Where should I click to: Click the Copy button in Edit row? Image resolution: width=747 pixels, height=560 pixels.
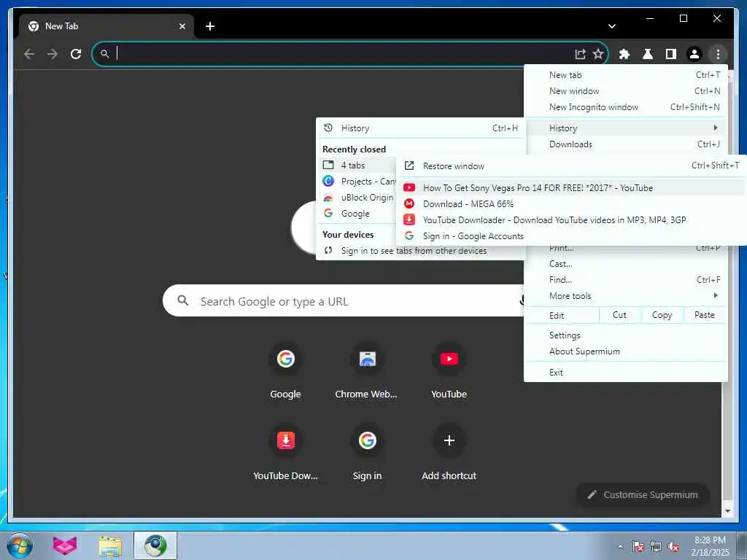coord(662,315)
